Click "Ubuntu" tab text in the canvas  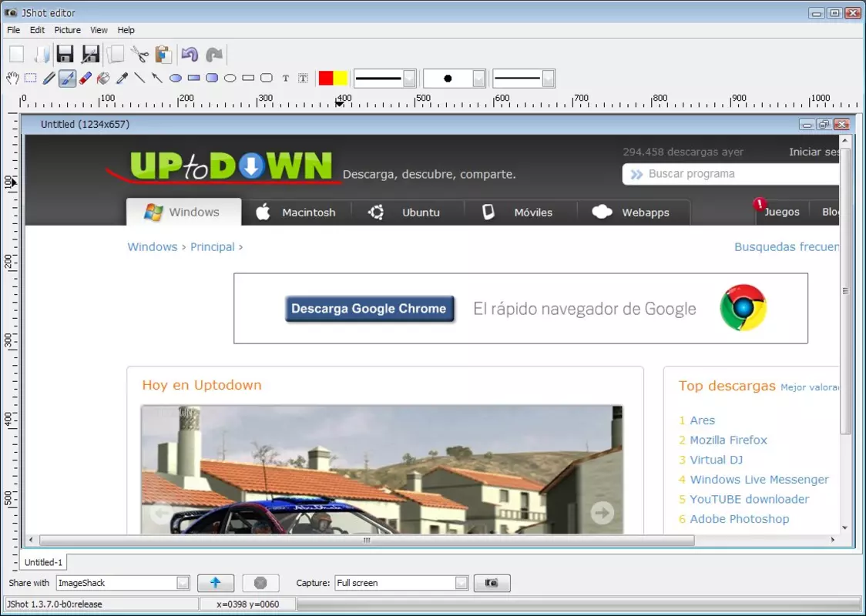click(421, 213)
